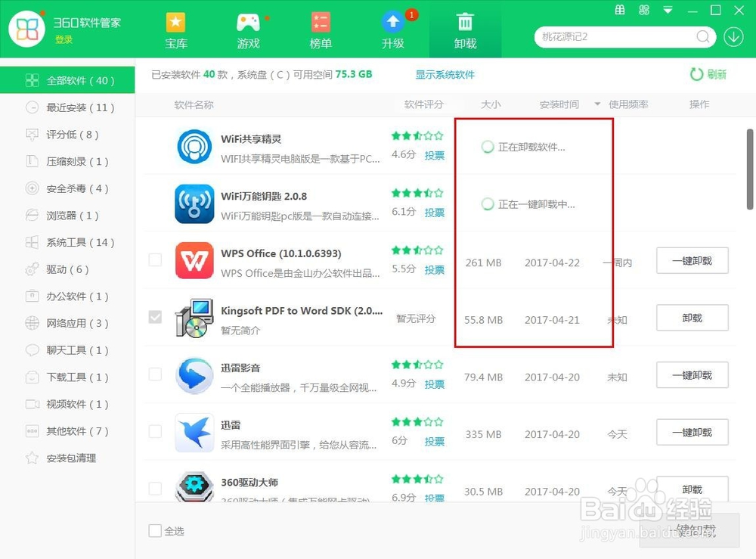This screenshot has height=559, width=756.
Task: Select the 卸载 trash can tab
Action: 465,30
